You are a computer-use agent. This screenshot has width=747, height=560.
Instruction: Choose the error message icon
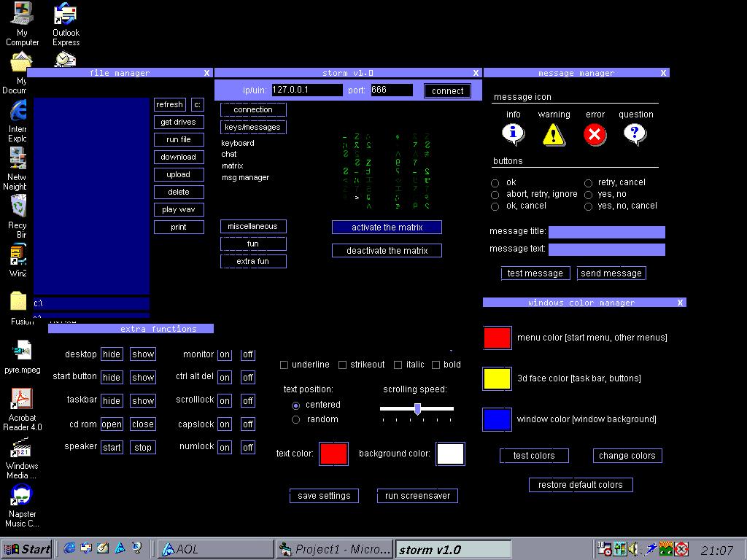click(x=595, y=134)
